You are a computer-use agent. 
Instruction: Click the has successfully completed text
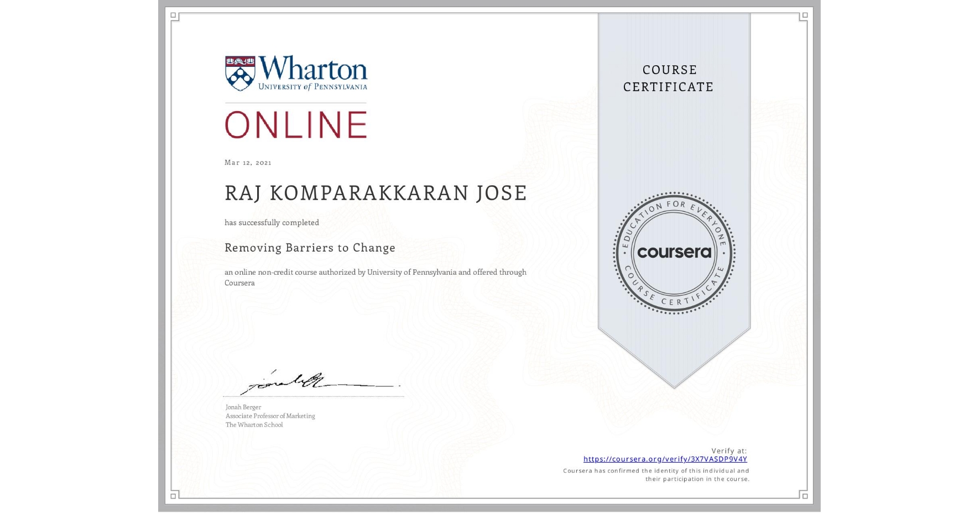pyautogui.click(x=272, y=222)
